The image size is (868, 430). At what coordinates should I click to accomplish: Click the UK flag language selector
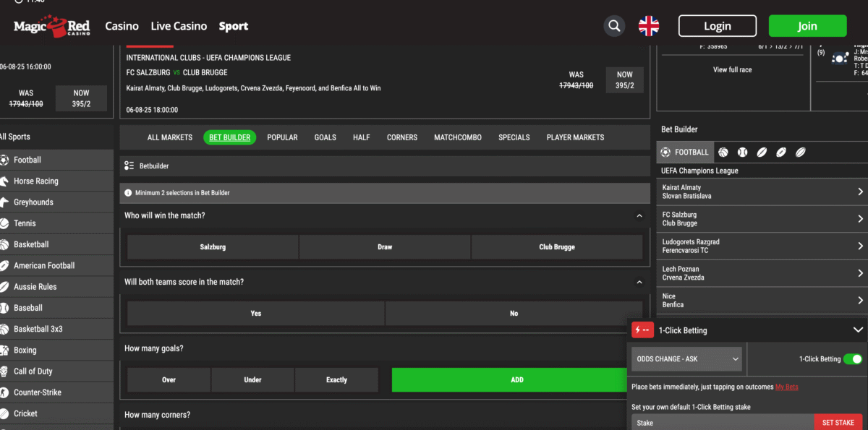pyautogui.click(x=649, y=26)
